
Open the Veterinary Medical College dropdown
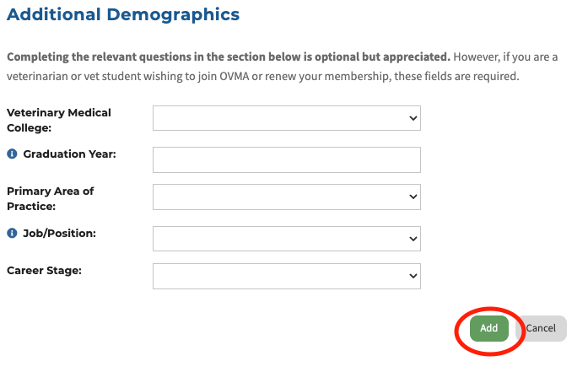(x=286, y=119)
